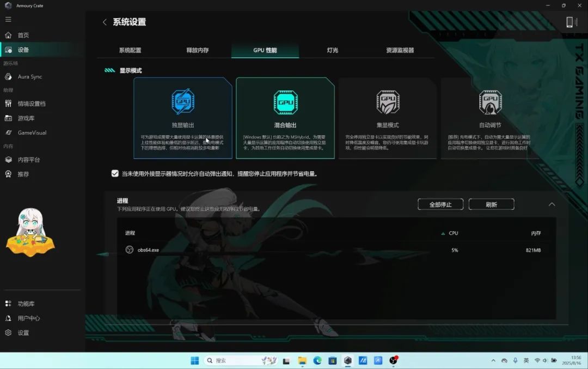The width and height of the screenshot is (588, 369).
Task: Select 设备 in the sidebar
Action: point(23,50)
